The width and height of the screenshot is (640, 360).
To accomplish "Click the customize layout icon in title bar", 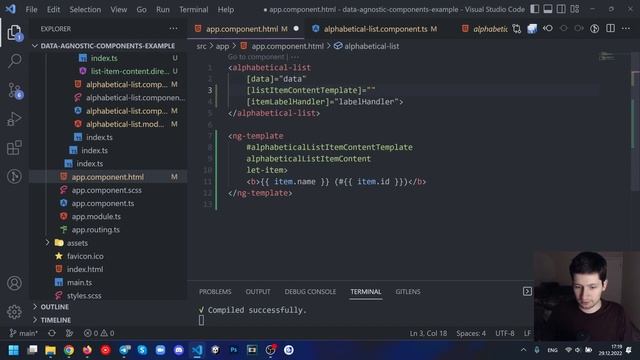I will pos(575,9).
